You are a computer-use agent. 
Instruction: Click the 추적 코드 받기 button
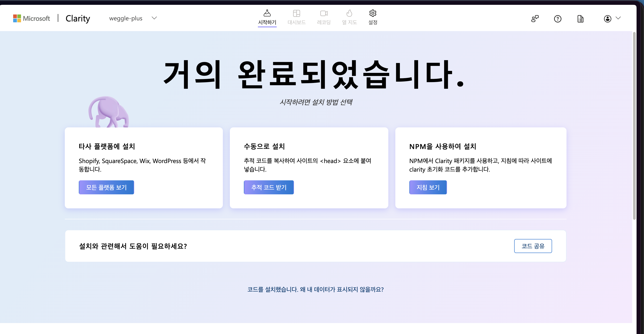(269, 187)
